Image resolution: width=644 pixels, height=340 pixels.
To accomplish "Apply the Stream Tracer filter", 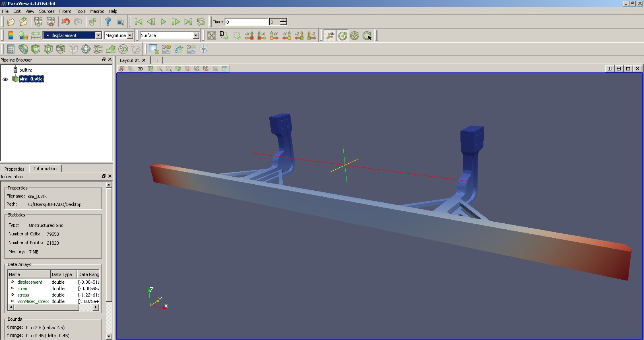I will tap(98, 49).
